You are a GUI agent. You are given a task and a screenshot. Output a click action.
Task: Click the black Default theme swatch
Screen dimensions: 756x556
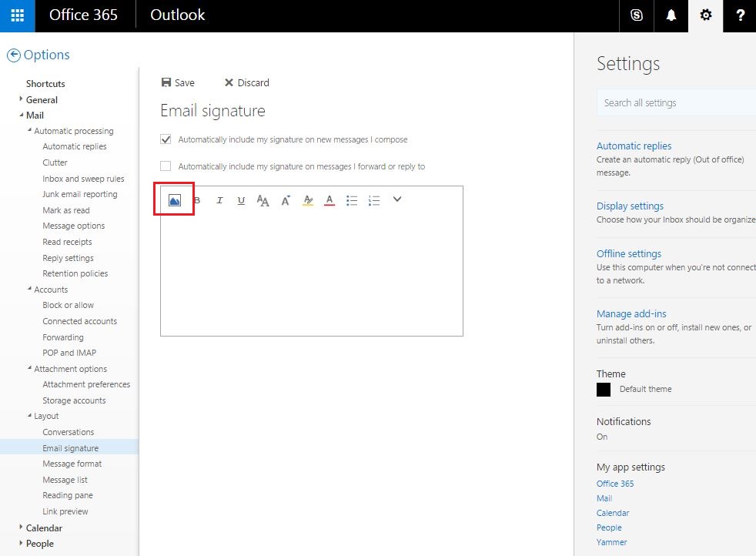(603, 390)
